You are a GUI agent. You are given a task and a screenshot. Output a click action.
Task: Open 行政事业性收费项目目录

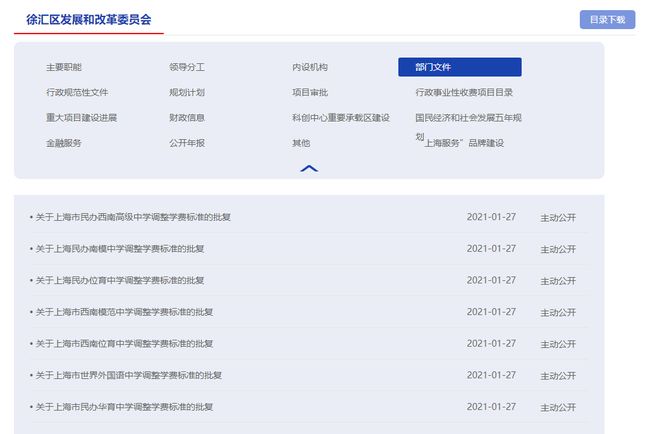(x=464, y=92)
